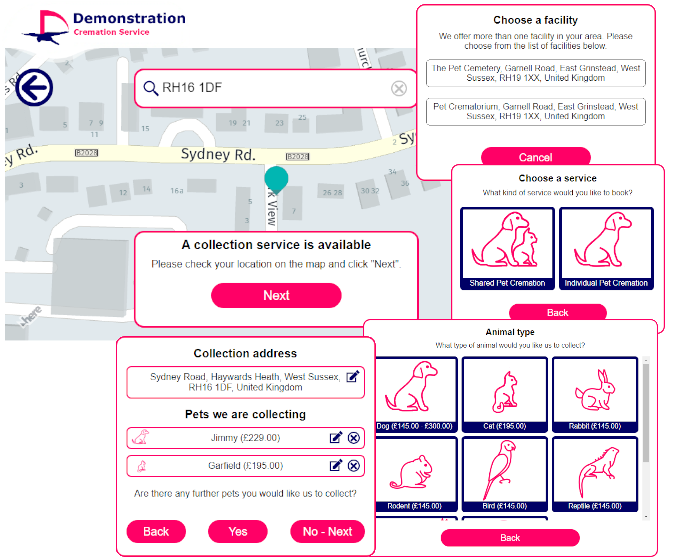
Task: Click the Demonstration Cremation Service logo
Action: [104, 26]
